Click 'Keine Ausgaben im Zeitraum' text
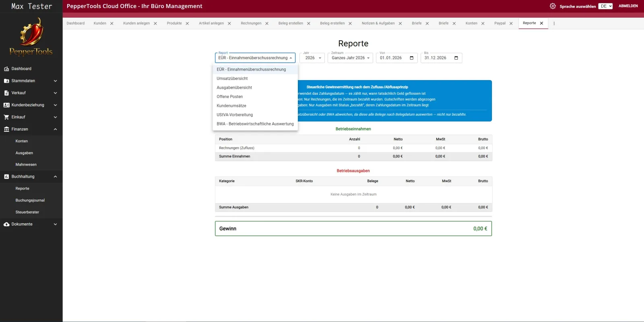The image size is (644, 322). [353, 194]
